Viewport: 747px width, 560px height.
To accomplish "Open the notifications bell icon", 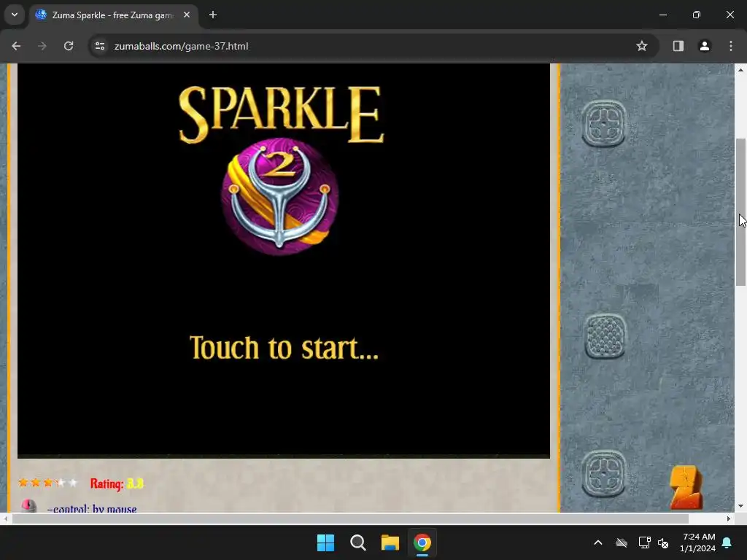I will [727, 542].
